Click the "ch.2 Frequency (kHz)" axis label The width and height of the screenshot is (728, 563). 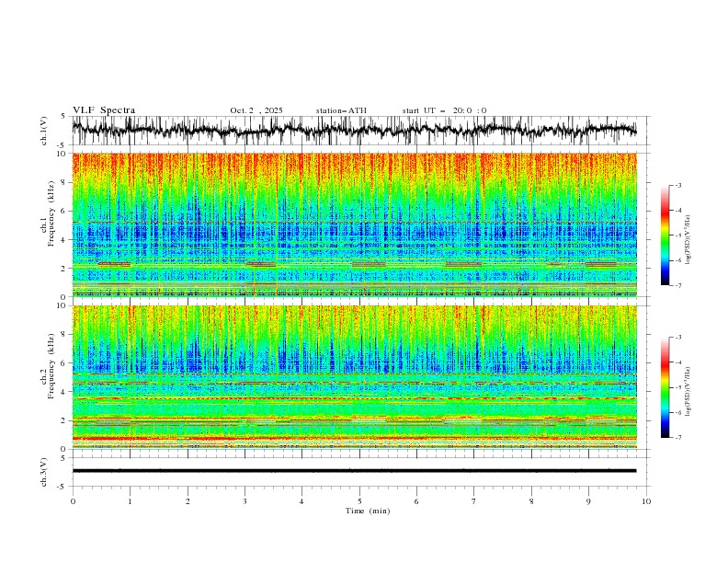(48, 365)
